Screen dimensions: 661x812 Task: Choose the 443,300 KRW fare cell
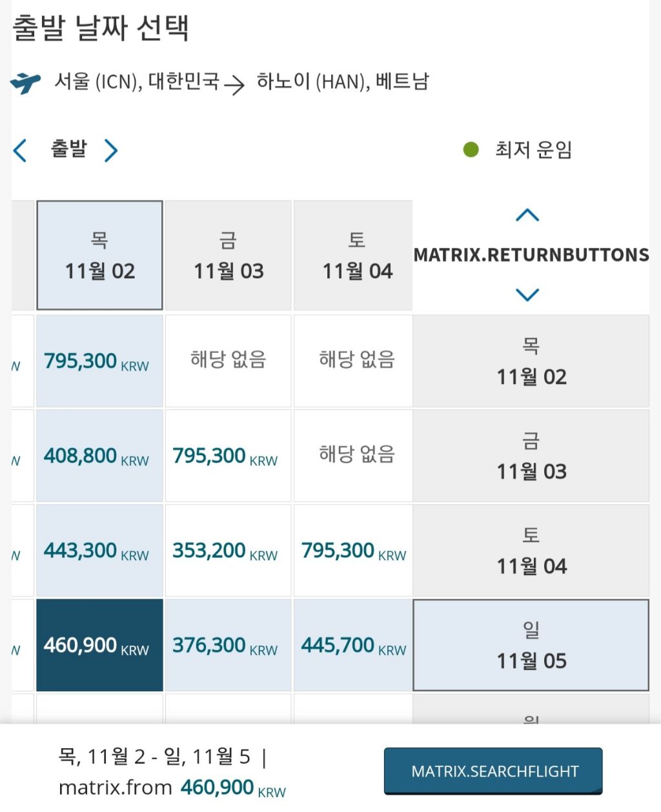pyautogui.click(x=99, y=551)
